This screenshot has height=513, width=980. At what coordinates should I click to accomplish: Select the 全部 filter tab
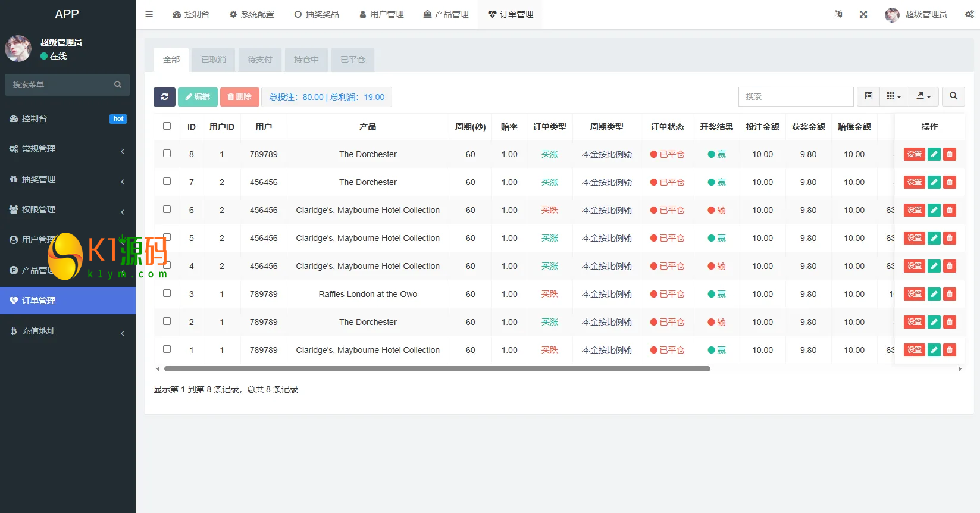171,60
